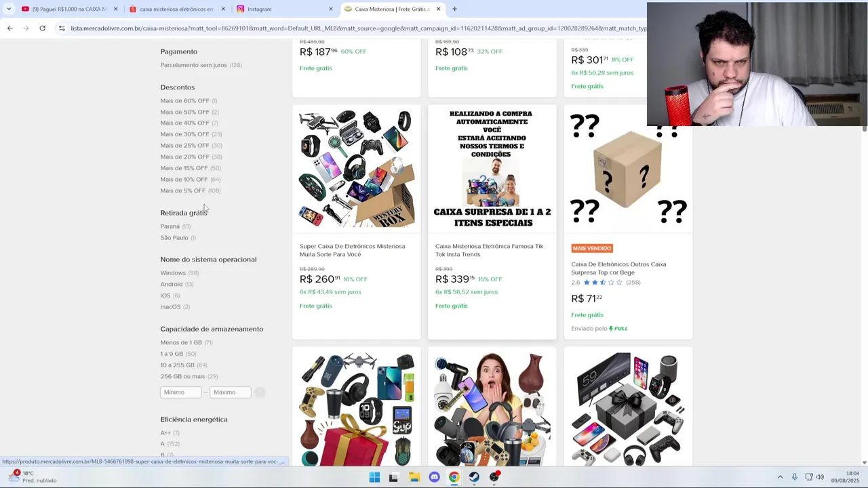Click the microphone icon in system tray

click(x=795, y=477)
